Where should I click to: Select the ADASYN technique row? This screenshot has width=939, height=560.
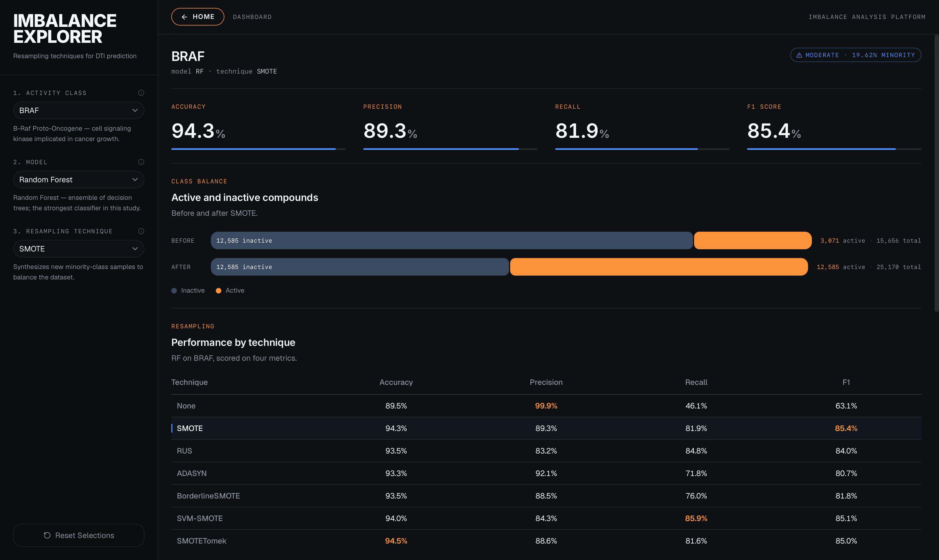point(546,473)
